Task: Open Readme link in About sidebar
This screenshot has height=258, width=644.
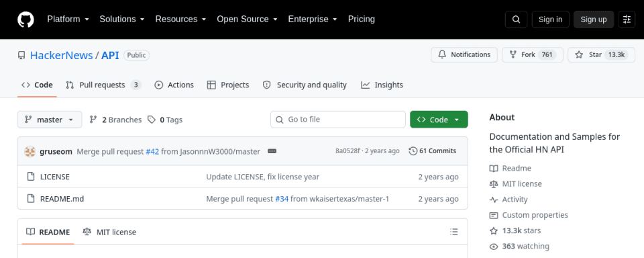Action: [511, 168]
